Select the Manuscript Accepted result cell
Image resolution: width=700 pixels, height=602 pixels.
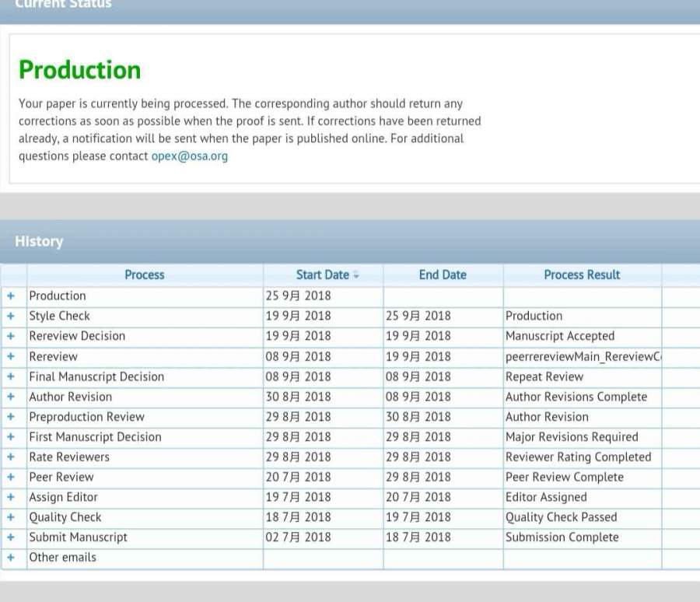560,337
